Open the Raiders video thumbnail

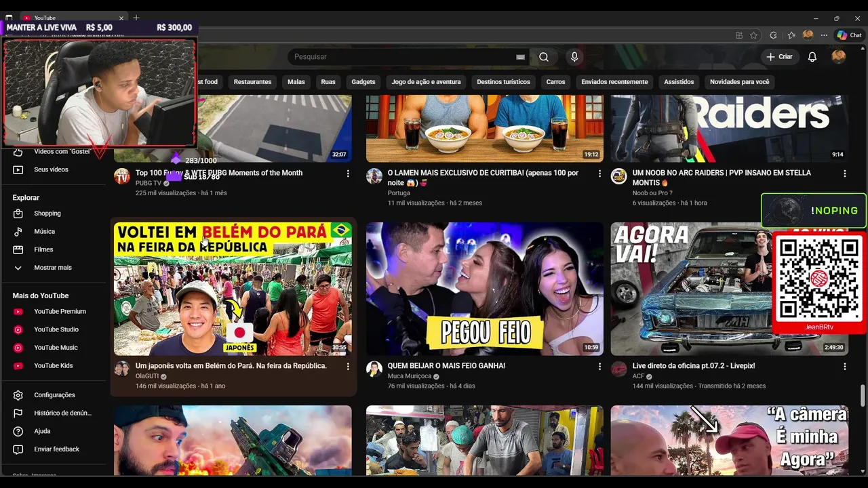(730, 128)
